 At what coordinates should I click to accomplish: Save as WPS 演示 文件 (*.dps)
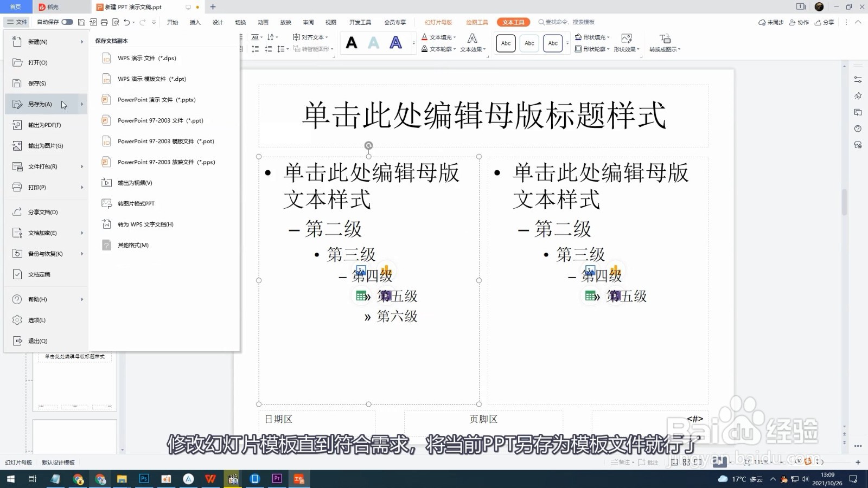164,58
